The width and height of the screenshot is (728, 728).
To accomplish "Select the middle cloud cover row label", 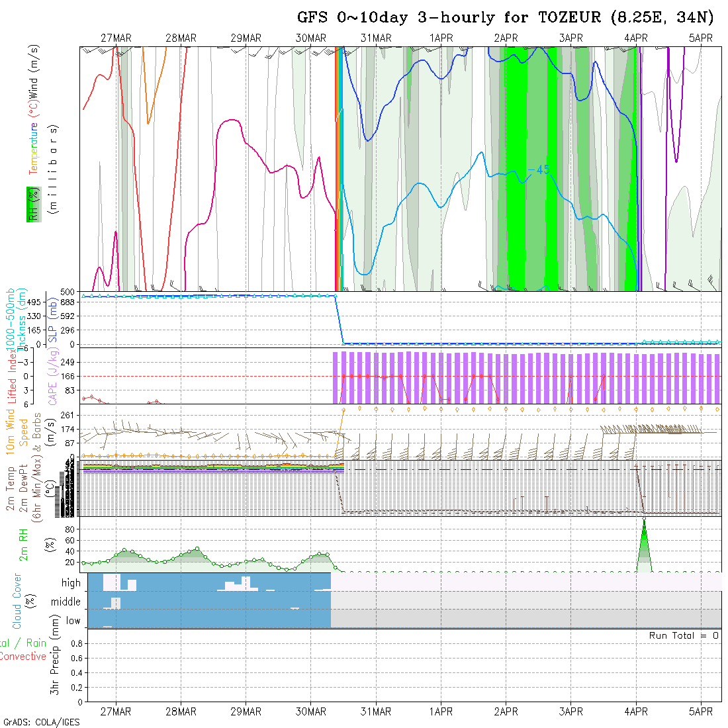I will tap(66, 602).
